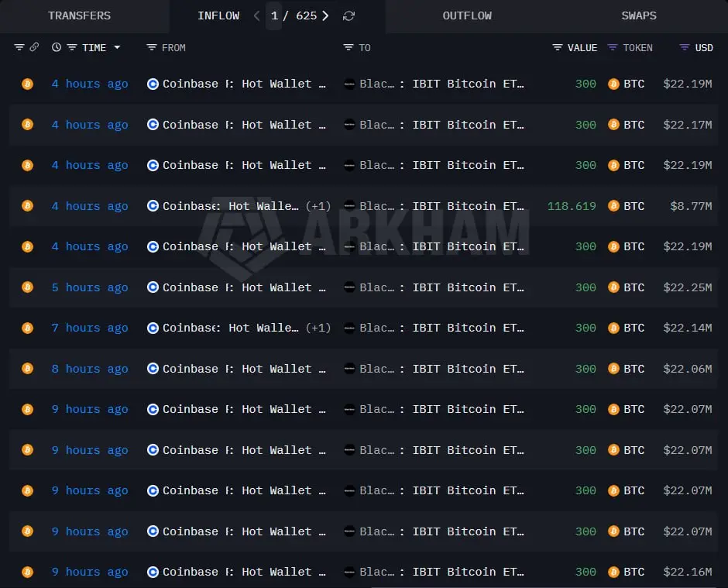Filter by TIME column
The image size is (728, 588).
72,47
